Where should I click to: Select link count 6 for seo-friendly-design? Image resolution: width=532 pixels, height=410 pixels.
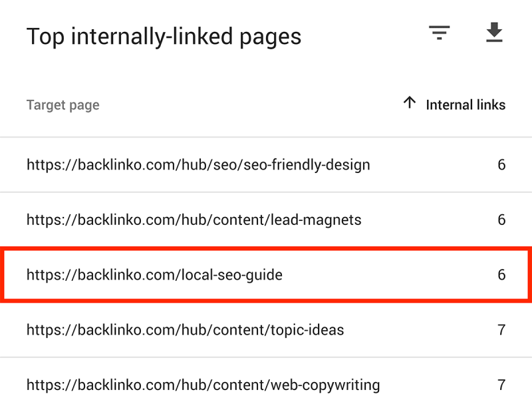click(501, 165)
